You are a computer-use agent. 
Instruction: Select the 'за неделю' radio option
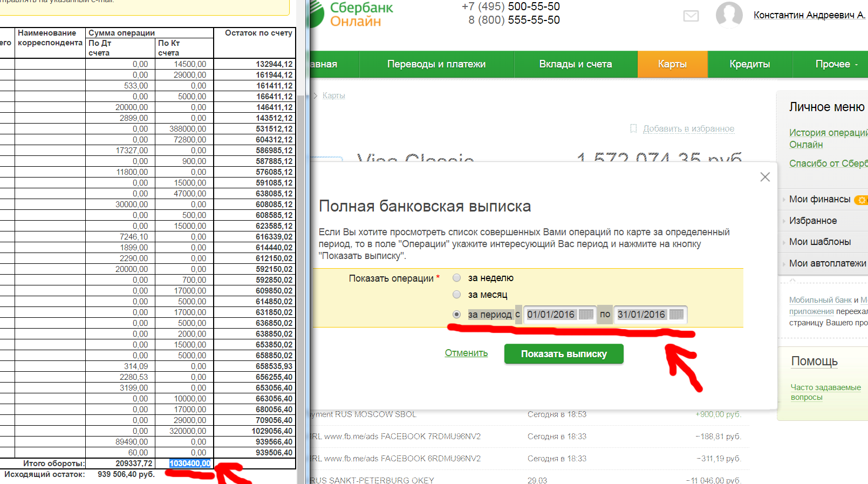coord(457,278)
